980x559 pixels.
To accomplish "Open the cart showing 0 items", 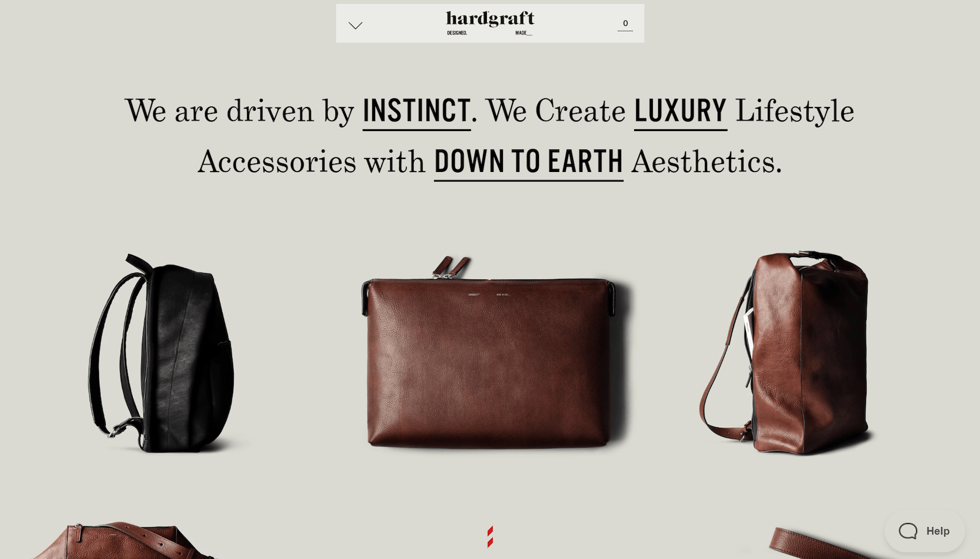I will 625,24.
